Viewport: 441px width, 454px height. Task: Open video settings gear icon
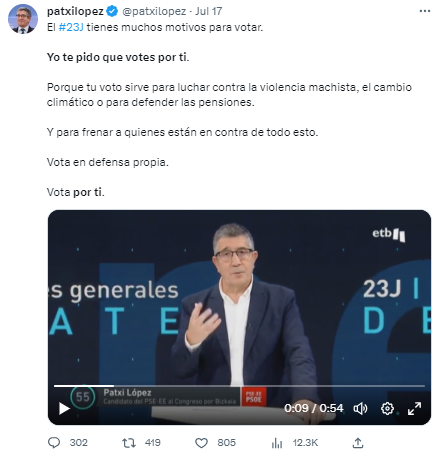(387, 408)
